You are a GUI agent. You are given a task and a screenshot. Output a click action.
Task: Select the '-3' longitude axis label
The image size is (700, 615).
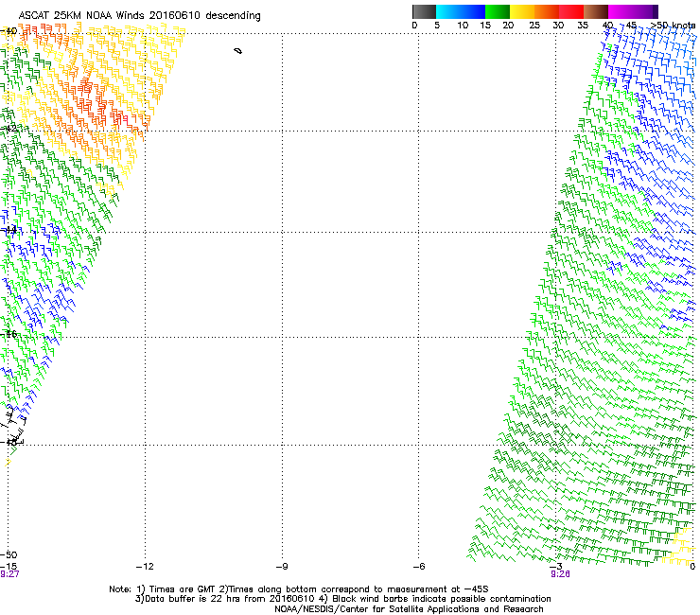555,567
